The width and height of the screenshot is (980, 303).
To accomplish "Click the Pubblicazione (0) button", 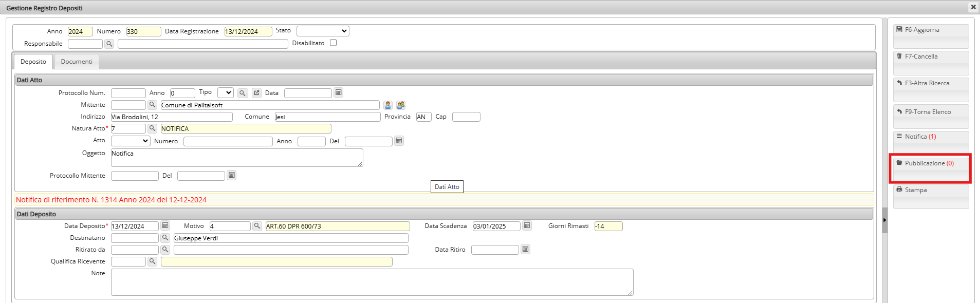I will click(x=930, y=168).
